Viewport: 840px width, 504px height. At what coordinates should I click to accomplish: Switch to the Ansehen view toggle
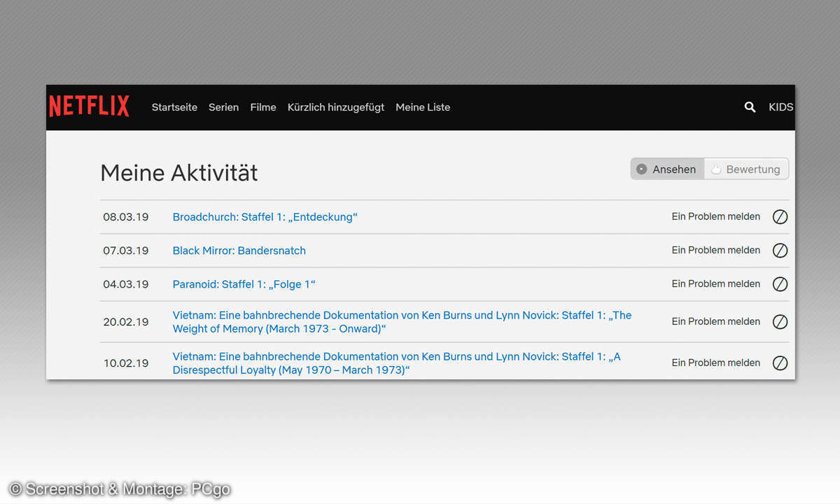(x=667, y=169)
